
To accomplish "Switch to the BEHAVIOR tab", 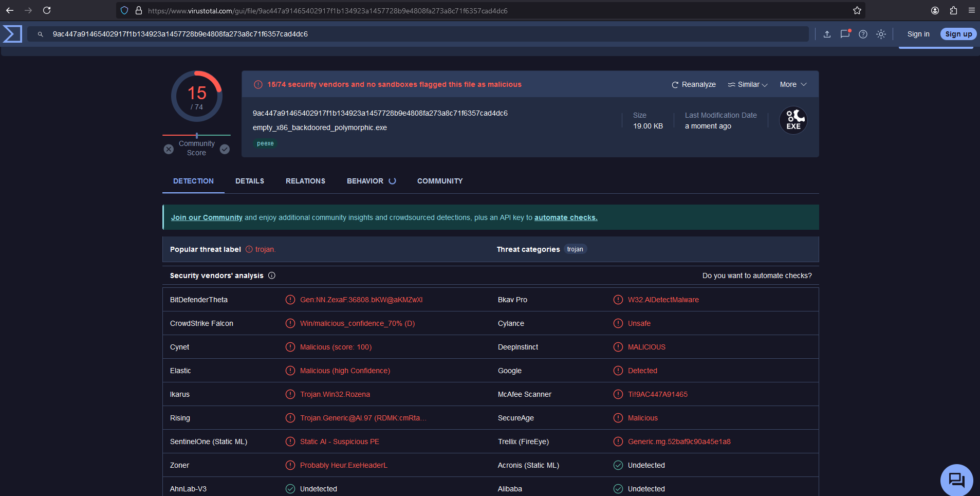I will (371, 181).
